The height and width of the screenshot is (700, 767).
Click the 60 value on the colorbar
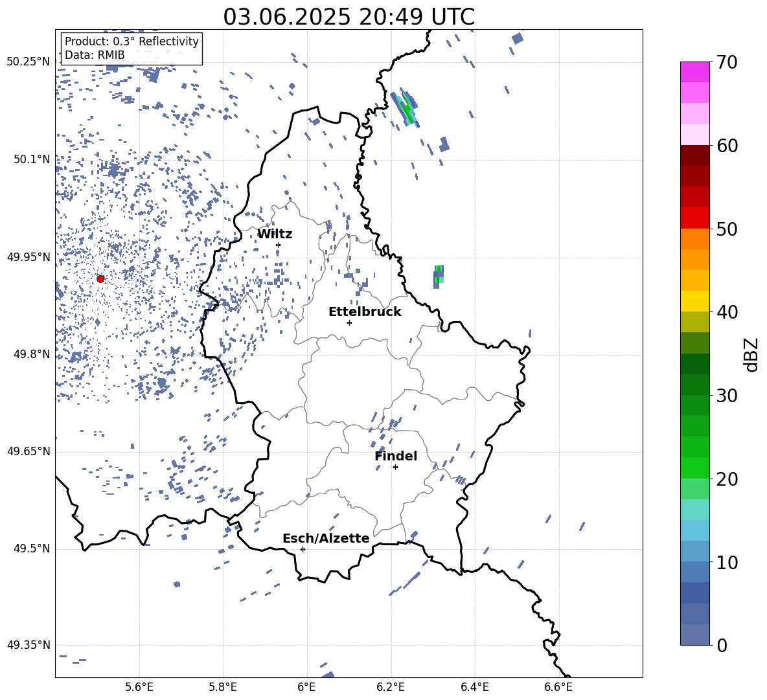[x=727, y=146]
